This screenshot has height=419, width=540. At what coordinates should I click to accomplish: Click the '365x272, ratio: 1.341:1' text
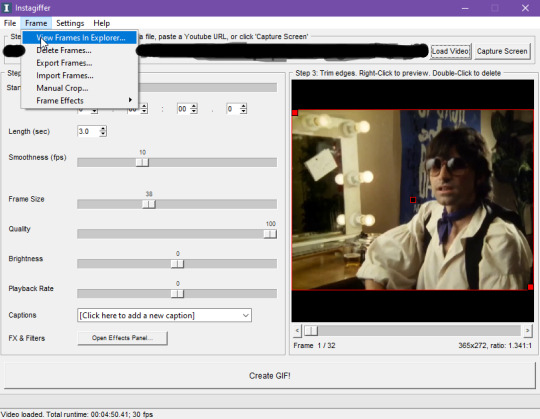pyautogui.click(x=495, y=345)
